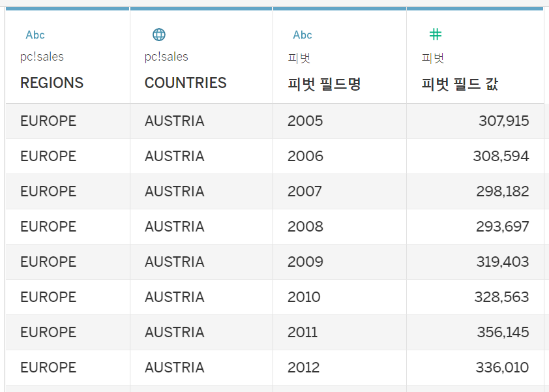
Task: Select the EUROPE cell in the 2008 row
Action: (68, 226)
